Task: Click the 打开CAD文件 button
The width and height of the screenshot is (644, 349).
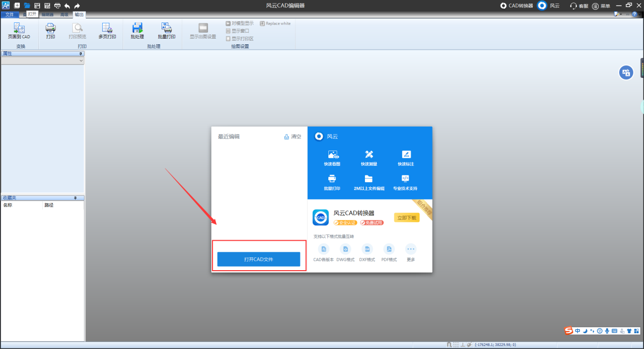Action: pyautogui.click(x=259, y=259)
